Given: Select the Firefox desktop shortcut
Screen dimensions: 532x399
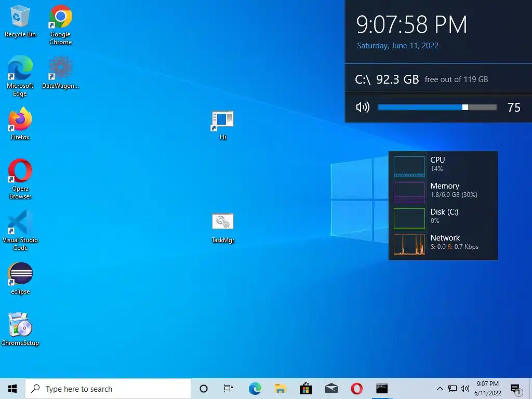Looking at the screenshot, I should tap(20, 124).
